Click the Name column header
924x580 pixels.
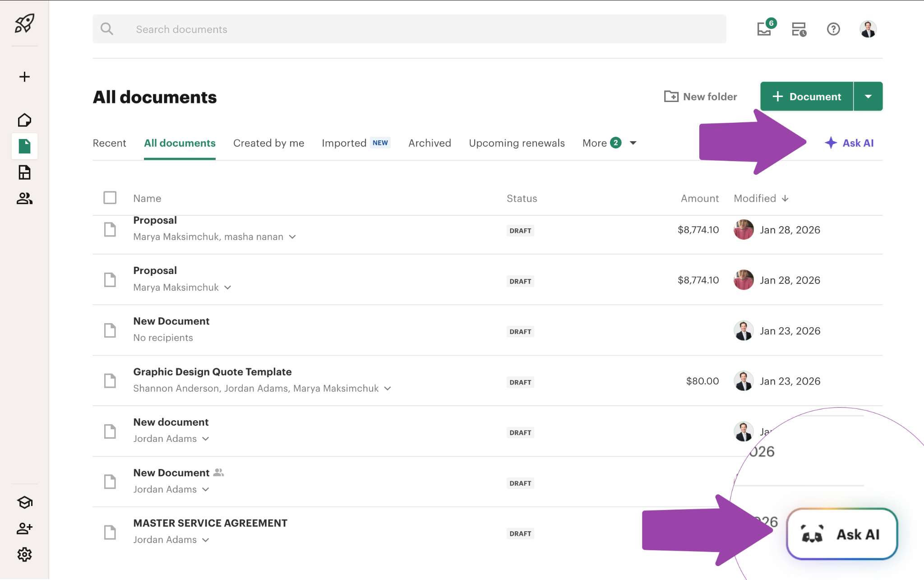[147, 199]
